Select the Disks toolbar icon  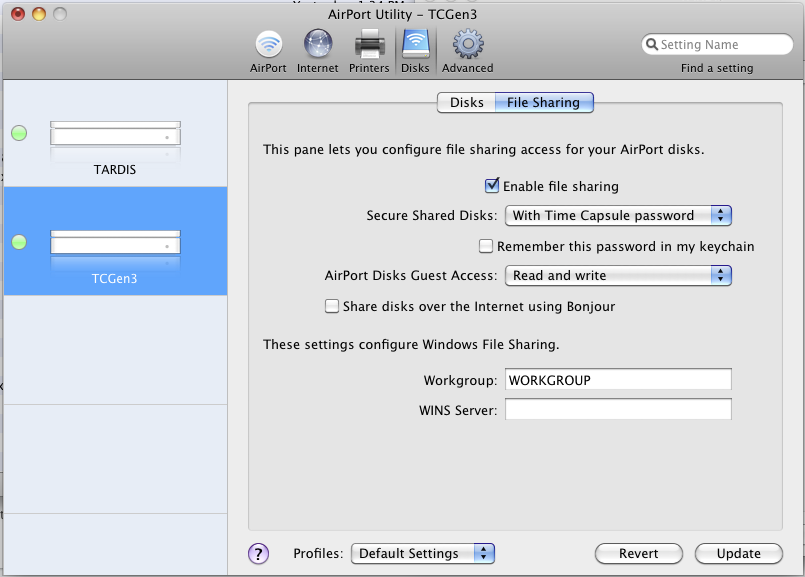415,51
